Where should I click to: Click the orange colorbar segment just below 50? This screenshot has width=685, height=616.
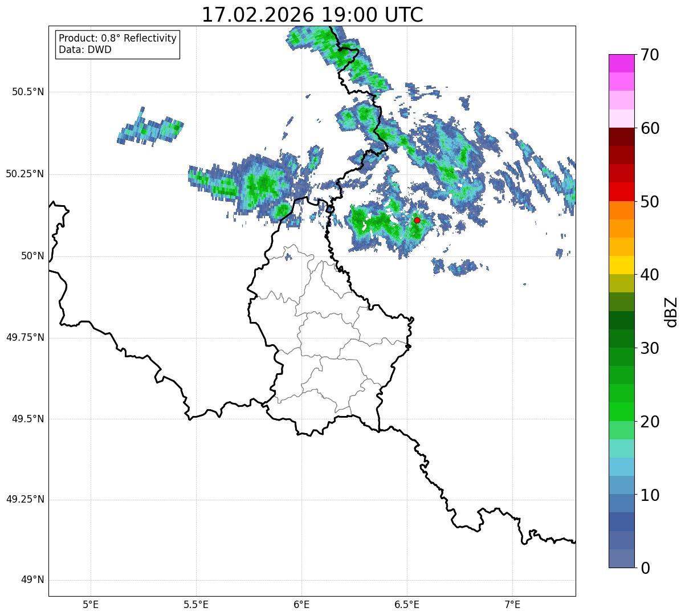[621, 210]
